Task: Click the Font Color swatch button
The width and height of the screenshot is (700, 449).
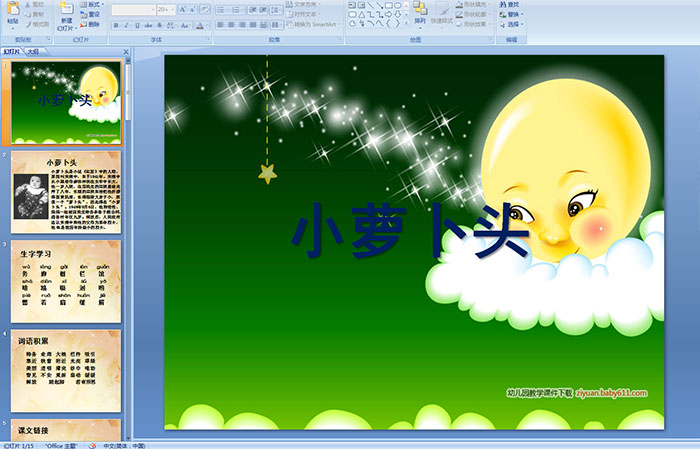Action: point(200,25)
